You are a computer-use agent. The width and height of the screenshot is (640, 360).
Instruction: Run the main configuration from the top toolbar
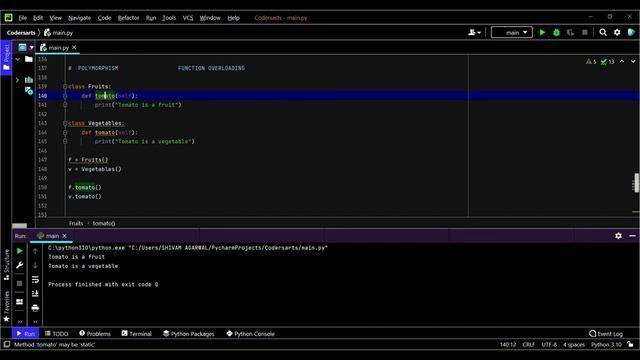[542, 32]
